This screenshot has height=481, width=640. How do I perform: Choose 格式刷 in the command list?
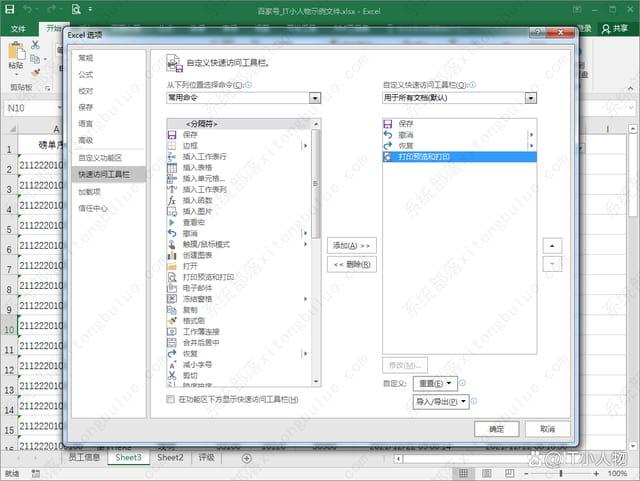(196, 321)
